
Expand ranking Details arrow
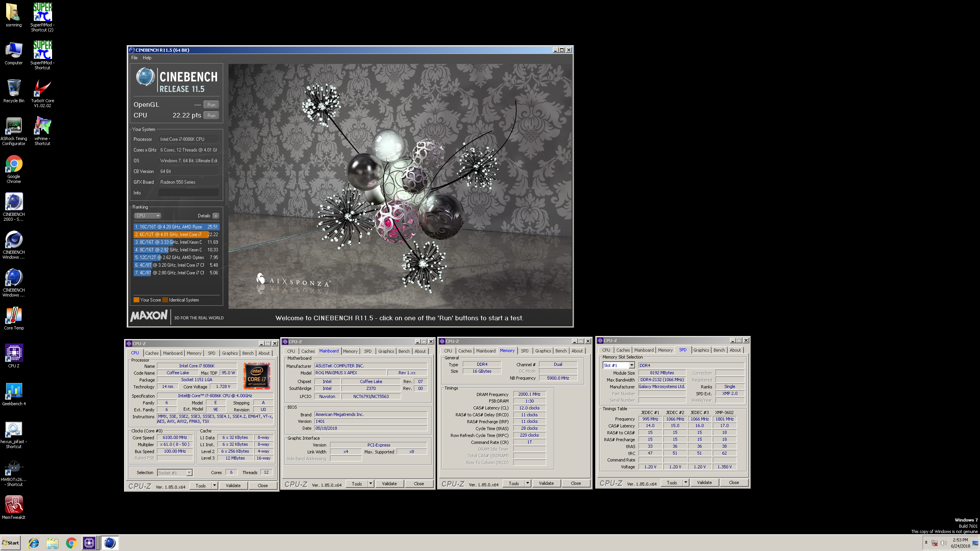216,216
